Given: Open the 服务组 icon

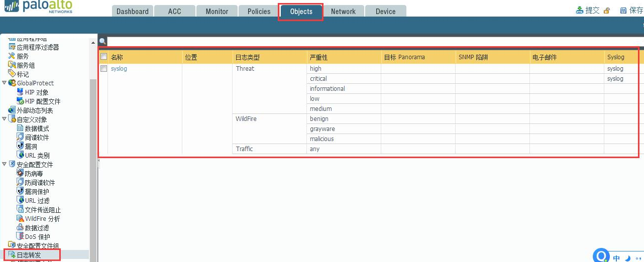Looking at the screenshot, I should tap(12, 65).
